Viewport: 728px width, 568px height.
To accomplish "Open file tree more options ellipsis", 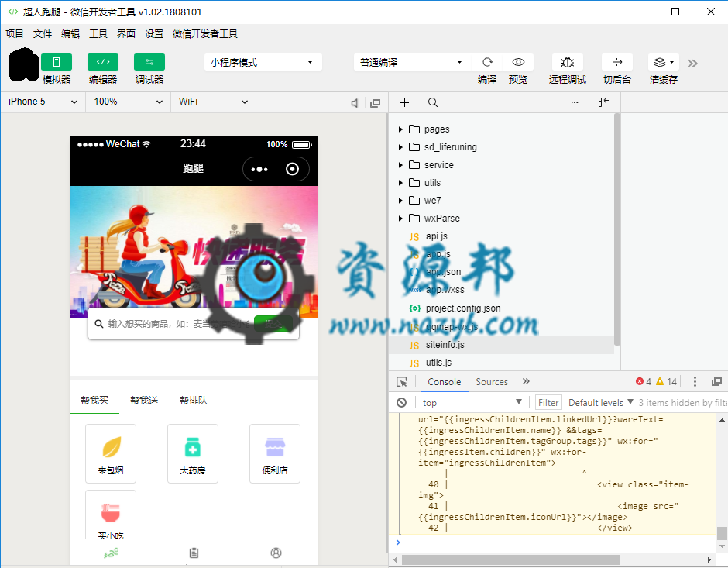I will (575, 102).
